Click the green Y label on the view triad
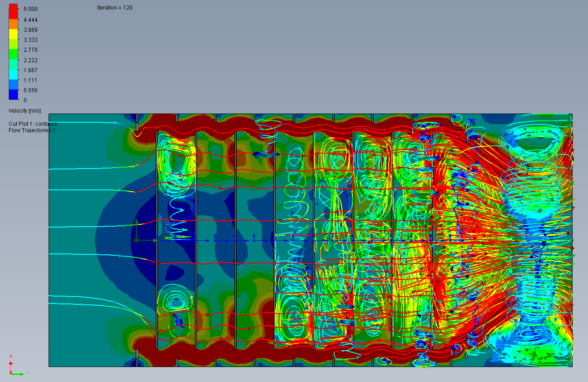This screenshot has height=382, width=588. click(x=27, y=372)
